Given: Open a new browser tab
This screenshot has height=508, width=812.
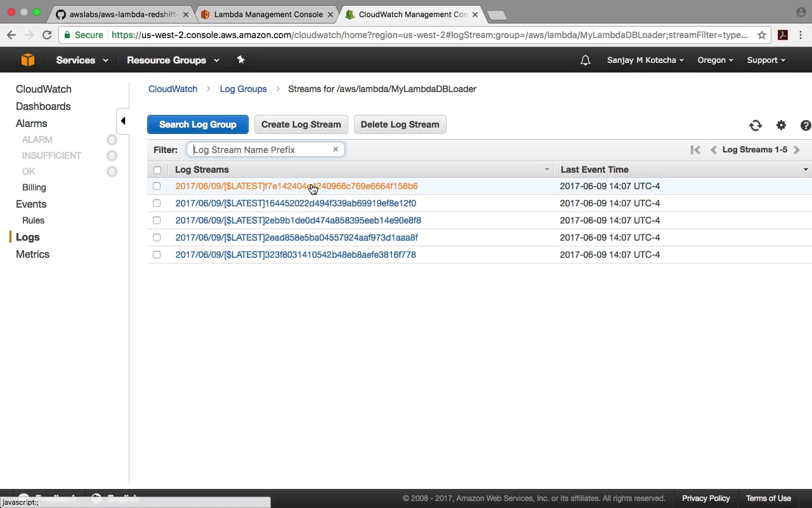Looking at the screenshot, I should point(497,15).
